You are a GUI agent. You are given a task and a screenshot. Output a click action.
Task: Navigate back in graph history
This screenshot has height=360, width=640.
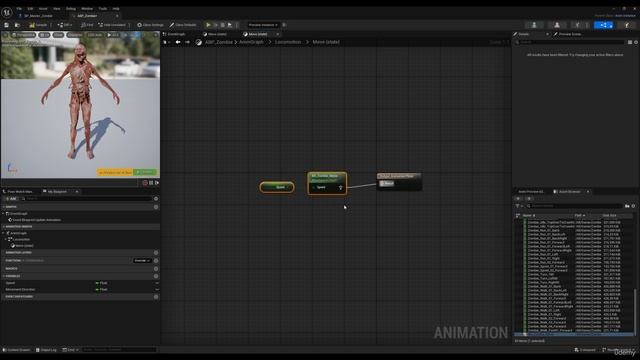178,42
